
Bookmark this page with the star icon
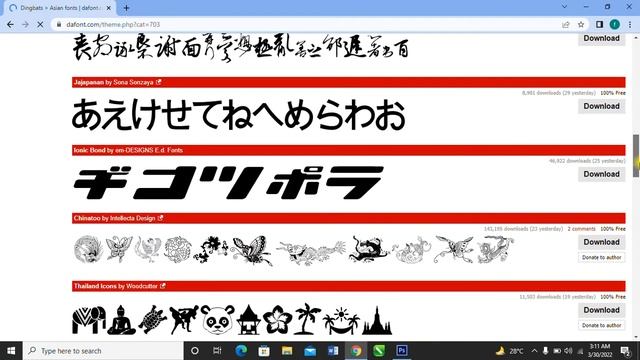(581, 24)
